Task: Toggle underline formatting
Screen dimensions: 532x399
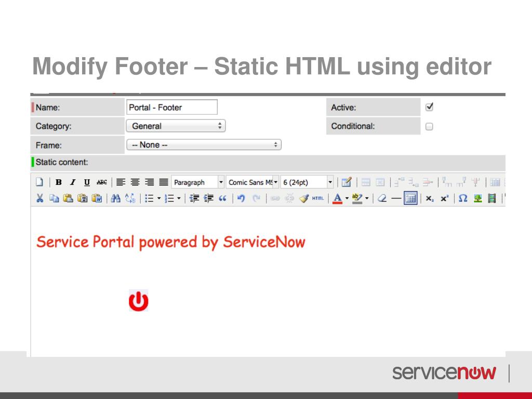Action: [x=87, y=182]
